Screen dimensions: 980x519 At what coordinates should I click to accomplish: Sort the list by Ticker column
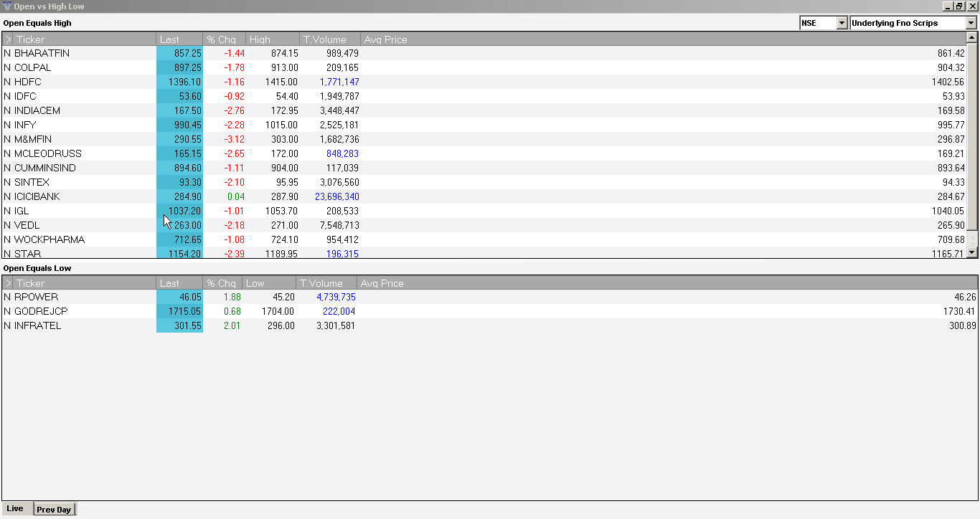pos(31,39)
